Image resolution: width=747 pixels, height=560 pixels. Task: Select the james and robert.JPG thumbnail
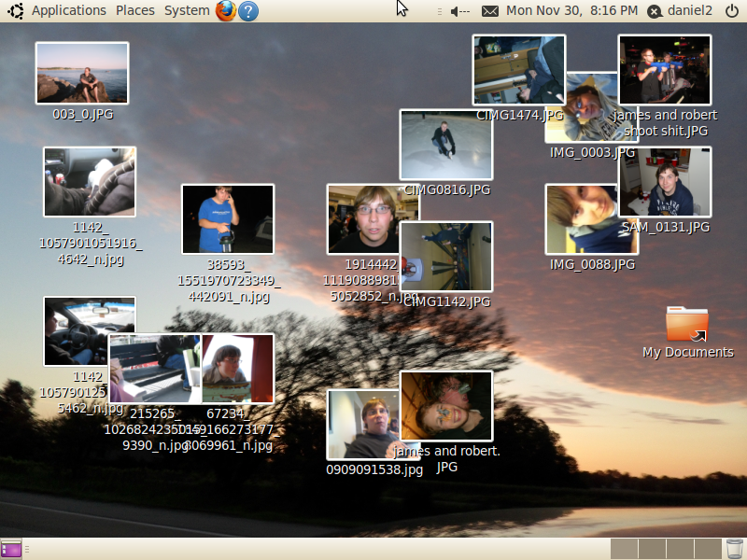click(x=446, y=406)
